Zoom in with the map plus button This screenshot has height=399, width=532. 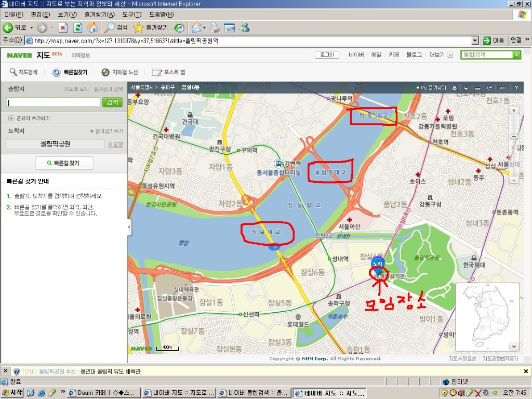[514, 111]
